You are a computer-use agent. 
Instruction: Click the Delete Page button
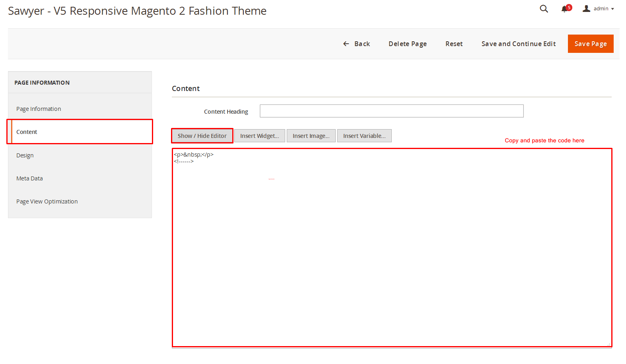(408, 44)
